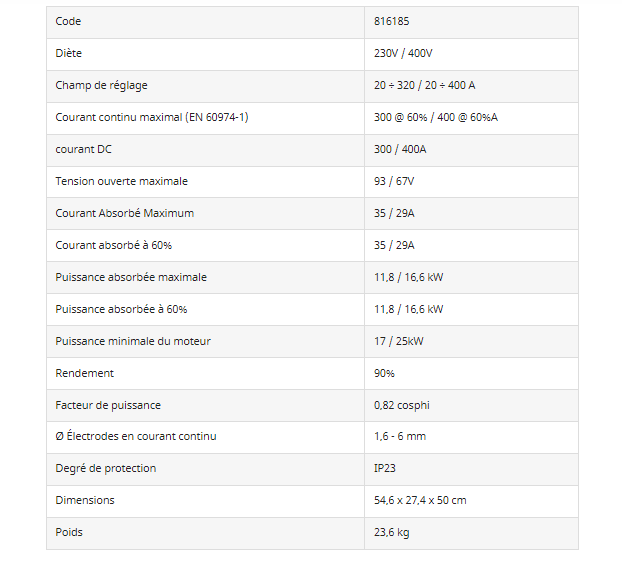Image resolution: width=622 pixels, height=569 pixels.
Task: Click the 20 ÷ 320 / 20 ÷ 400 A value
Action: point(424,86)
